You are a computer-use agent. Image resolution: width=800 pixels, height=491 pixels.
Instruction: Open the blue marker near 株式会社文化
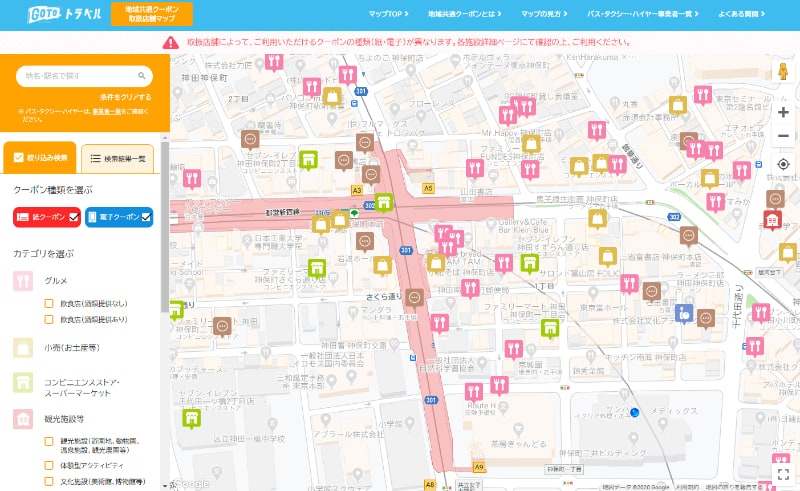684,313
